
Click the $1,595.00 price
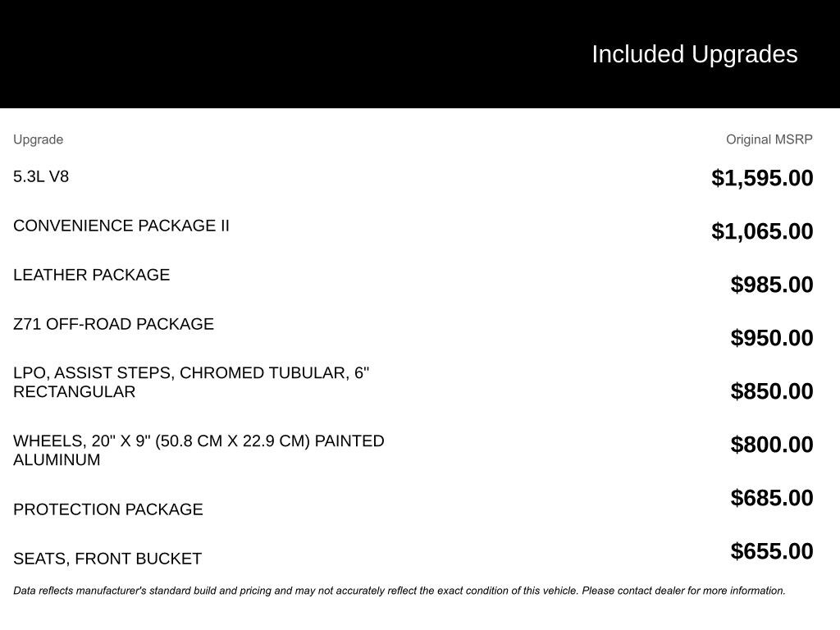point(762,178)
